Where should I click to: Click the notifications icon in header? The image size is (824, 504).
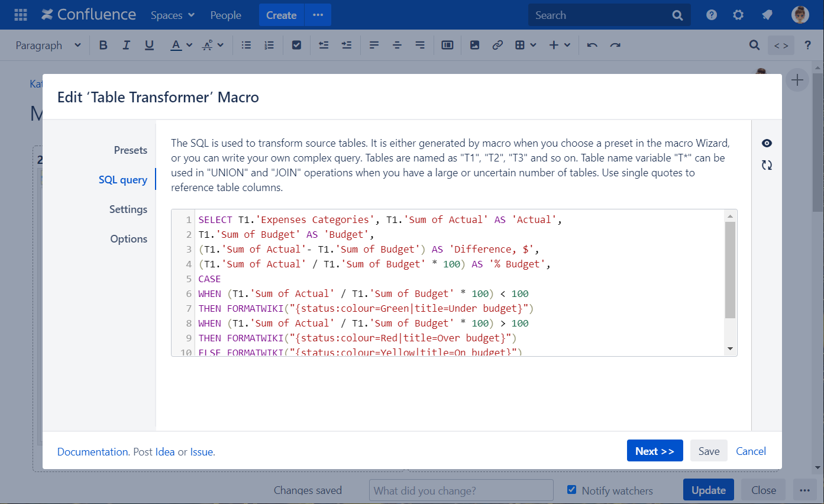click(767, 15)
